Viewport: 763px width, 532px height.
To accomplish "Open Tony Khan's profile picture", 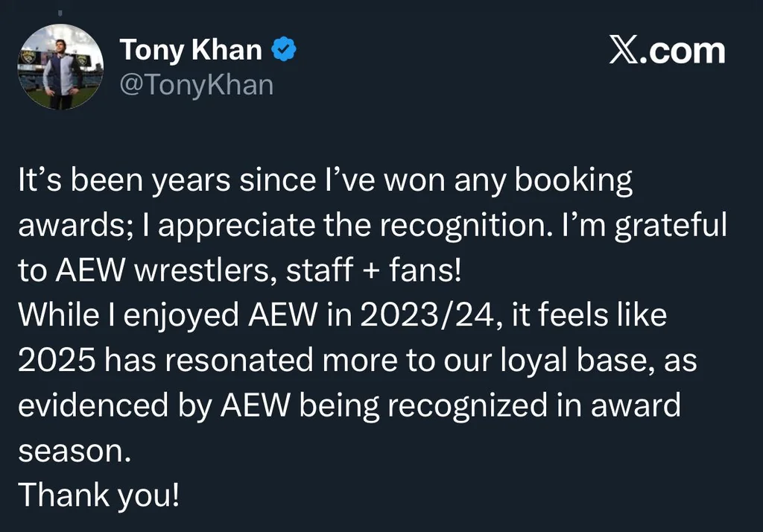I will click(60, 66).
